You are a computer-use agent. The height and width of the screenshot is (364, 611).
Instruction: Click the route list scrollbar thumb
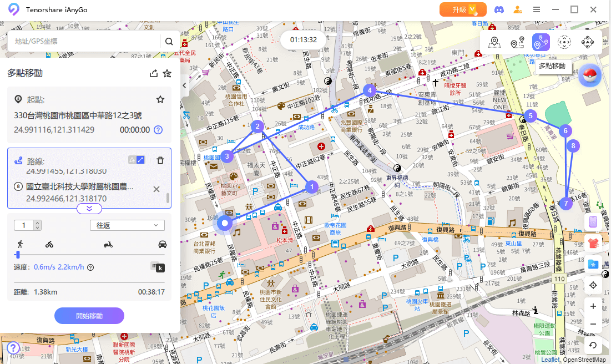pos(168,198)
